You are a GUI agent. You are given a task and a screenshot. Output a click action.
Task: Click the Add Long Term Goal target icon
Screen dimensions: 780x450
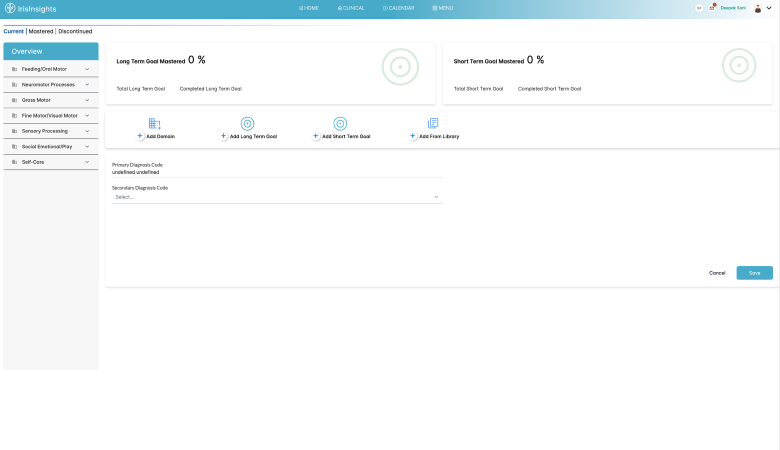click(247, 124)
